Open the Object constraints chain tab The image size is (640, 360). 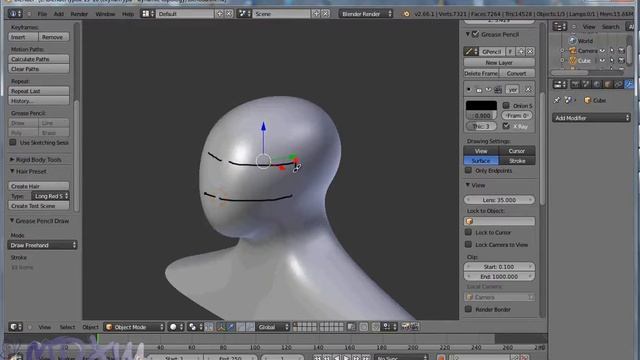[x=618, y=84]
